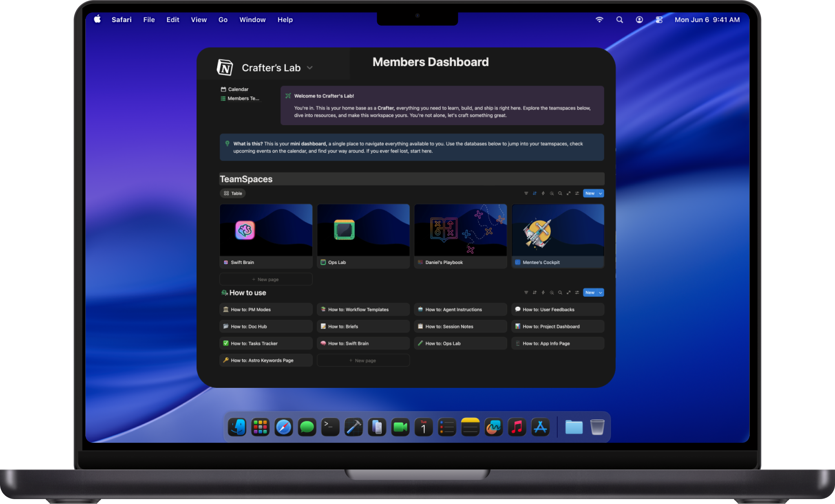Open Spotlight search in the menu bar

tap(619, 20)
